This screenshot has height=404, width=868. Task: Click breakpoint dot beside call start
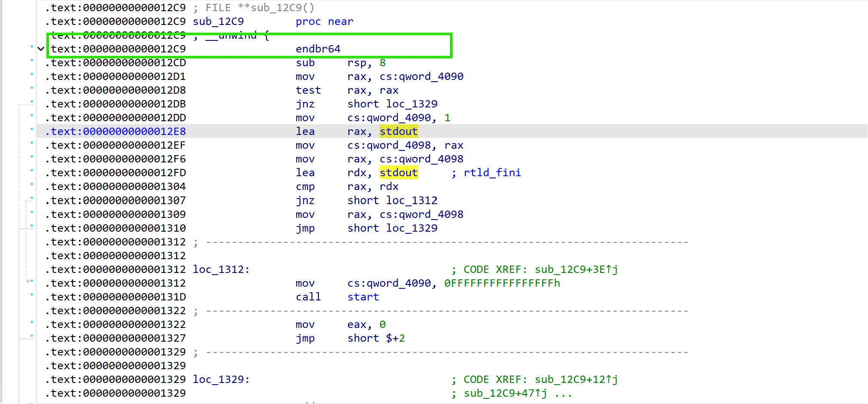point(32,295)
